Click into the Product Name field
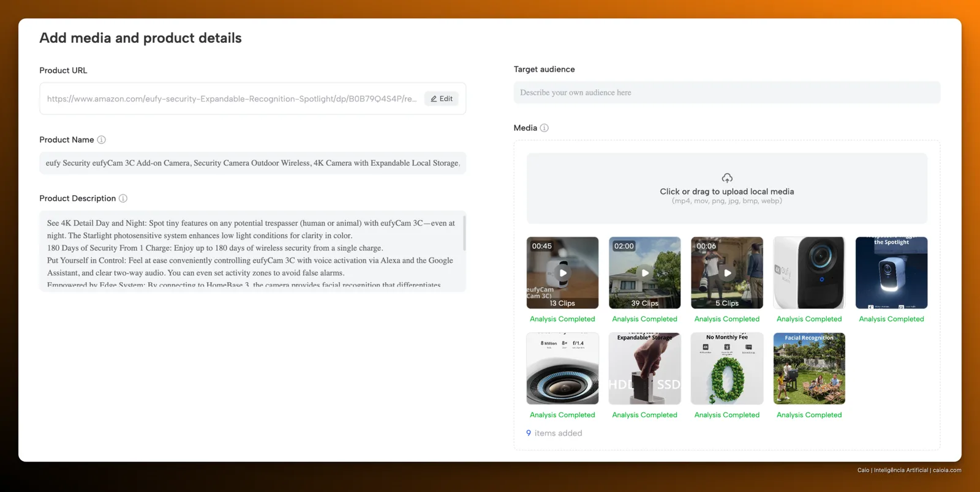Screen dimensions: 980x492 point(252,163)
